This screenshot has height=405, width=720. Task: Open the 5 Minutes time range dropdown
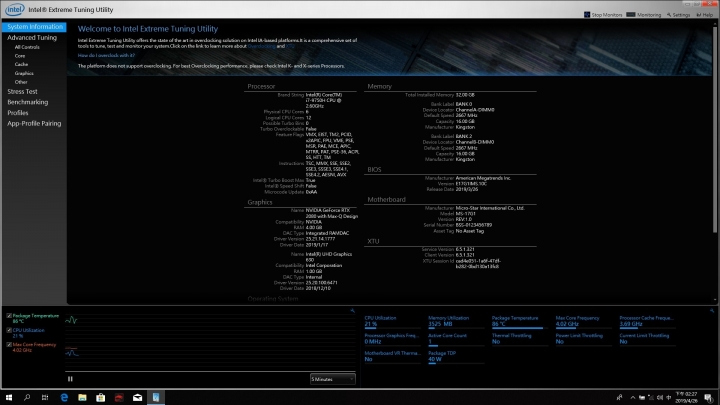pyautogui.click(x=332, y=379)
